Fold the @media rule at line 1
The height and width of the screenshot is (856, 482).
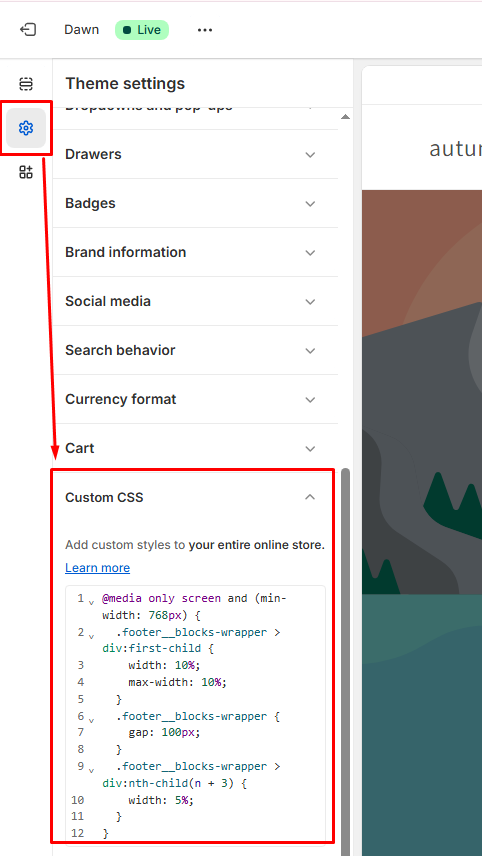91,601
